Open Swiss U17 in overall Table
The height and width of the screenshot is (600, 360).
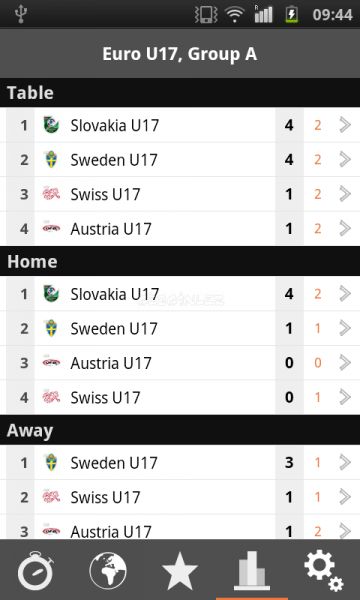(x=180, y=194)
